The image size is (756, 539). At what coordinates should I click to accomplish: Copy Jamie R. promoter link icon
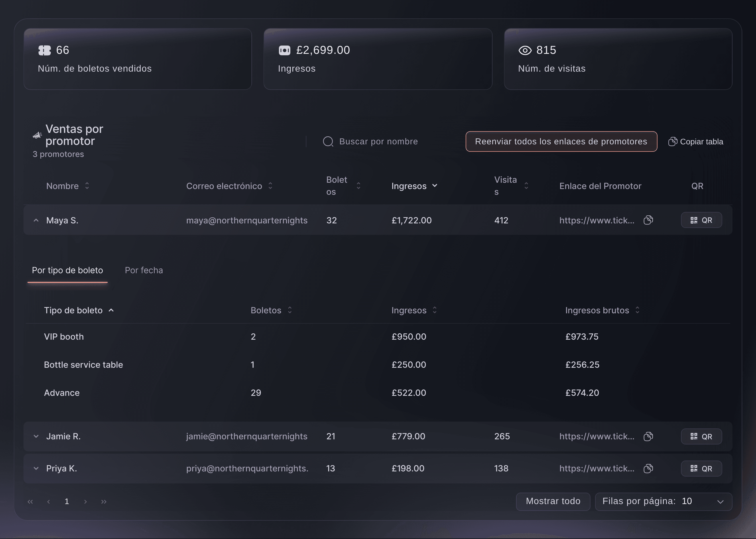[x=648, y=436]
